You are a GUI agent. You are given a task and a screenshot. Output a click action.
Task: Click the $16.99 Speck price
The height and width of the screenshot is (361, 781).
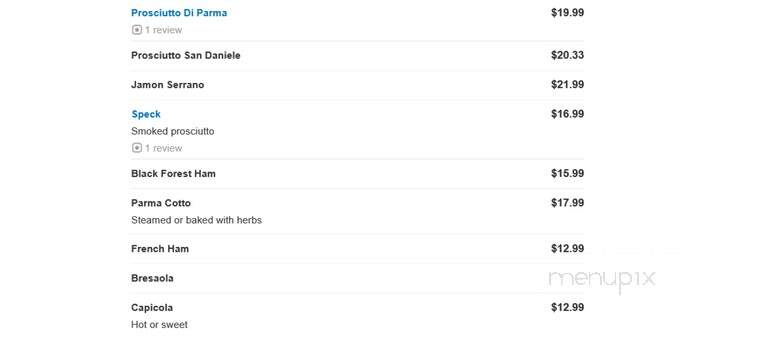pyautogui.click(x=567, y=114)
